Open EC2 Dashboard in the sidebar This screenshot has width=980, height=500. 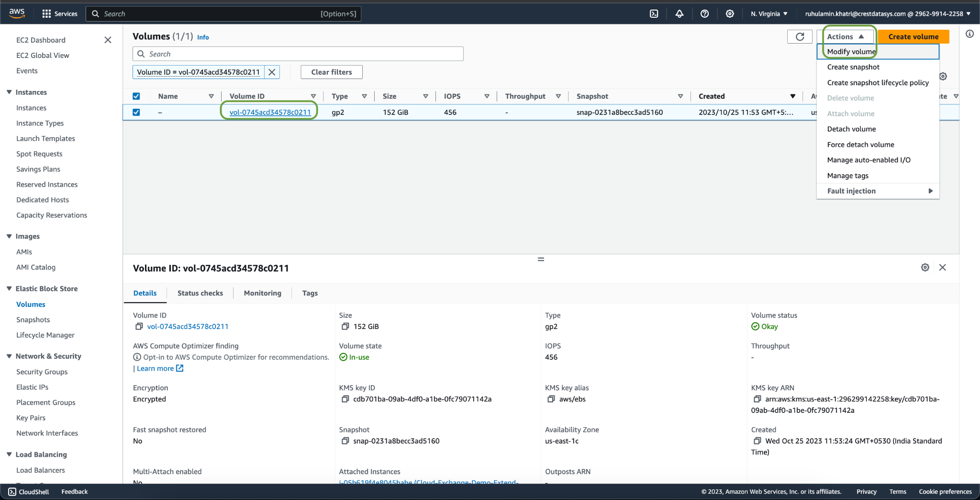point(41,40)
